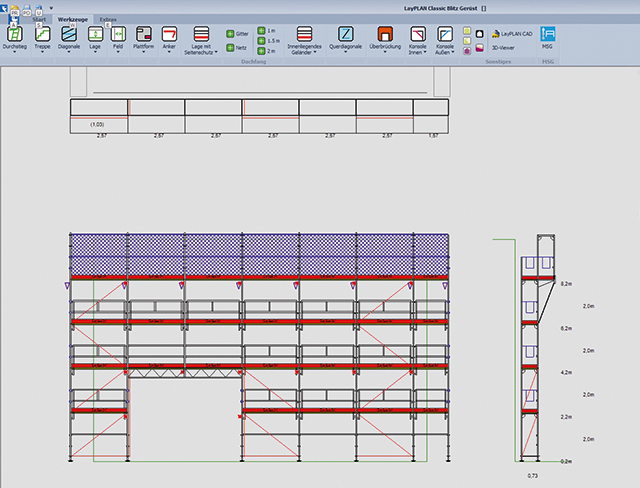The image size is (640, 488).
Task: Select the Querdiagonale tool
Action: [345, 35]
